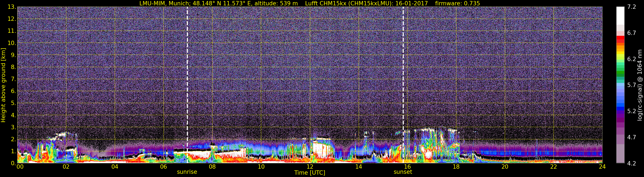Click the '18' time axis tick label
The height and width of the screenshot is (177, 644).
456,167
